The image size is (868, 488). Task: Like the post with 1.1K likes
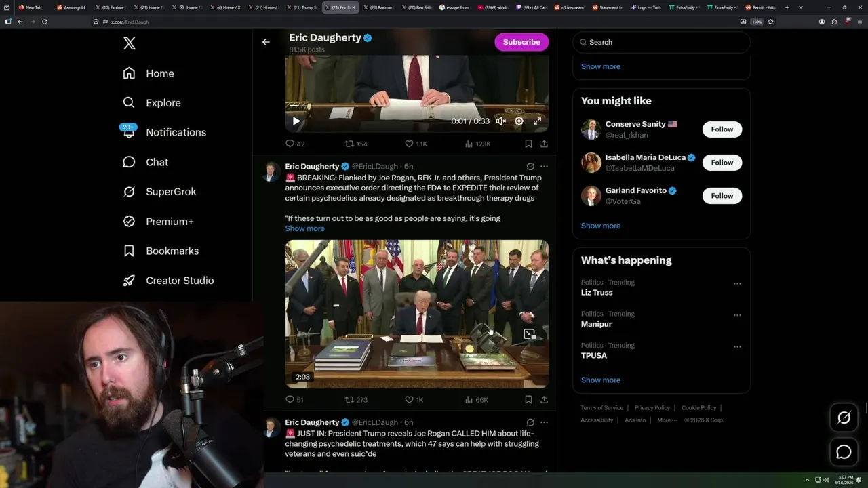(416, 144)
